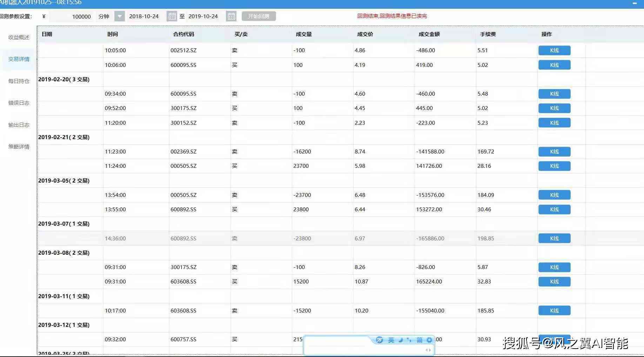
Task: Click the 2019-10-24 end date field
Action: click(206, 16)
